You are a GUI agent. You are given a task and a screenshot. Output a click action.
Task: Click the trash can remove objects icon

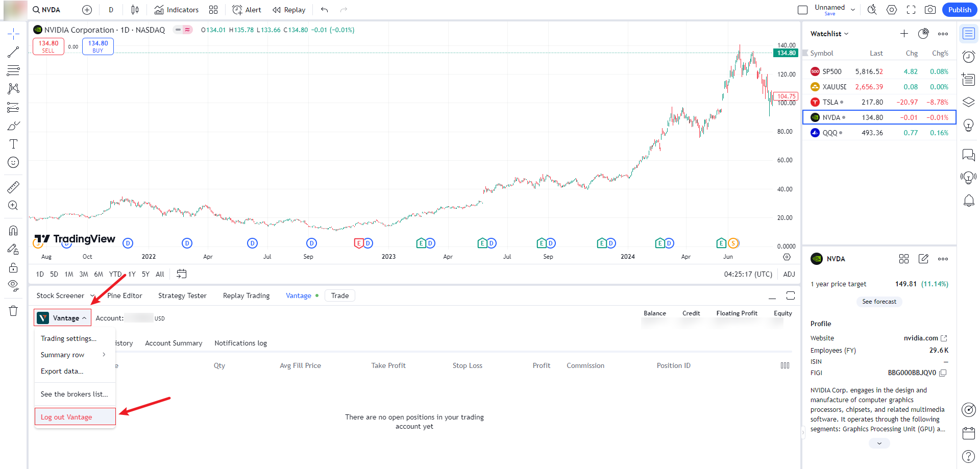[x=13, y=311]
